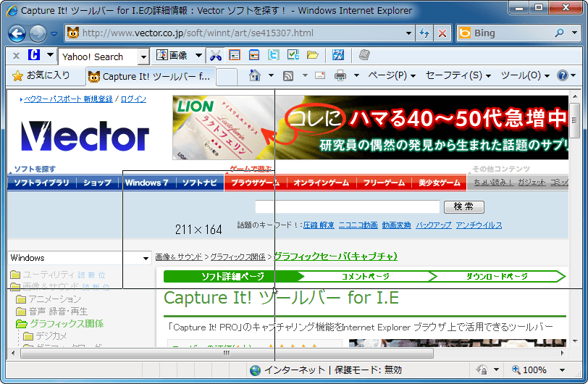Open the アンチウイルス keyword link
588x384 pixels.
pyautogui.click(x=479, y=225)
